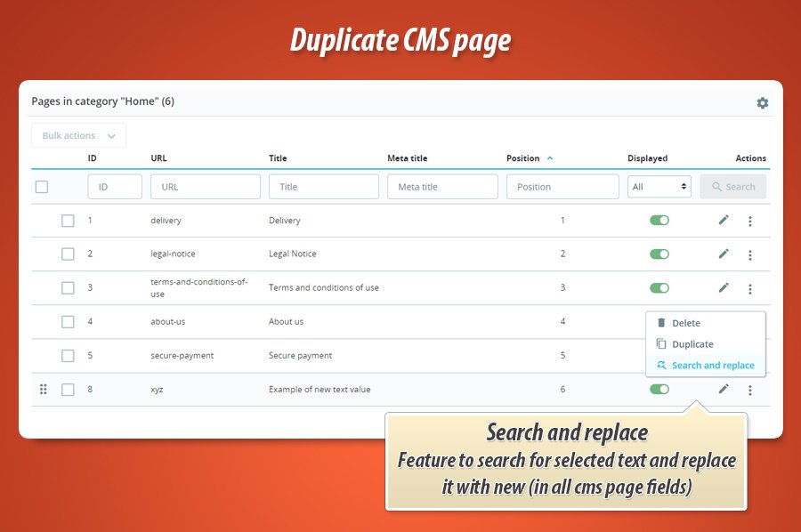This screenshot has height=532, width=801.
Task: Click the edit pencil for the delivery page
Action: (x=724, y=220)
